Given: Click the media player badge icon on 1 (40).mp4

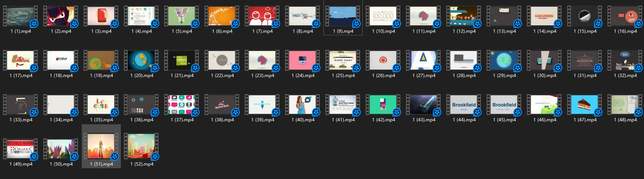Looking at the screenshot, I should [316, 112].
